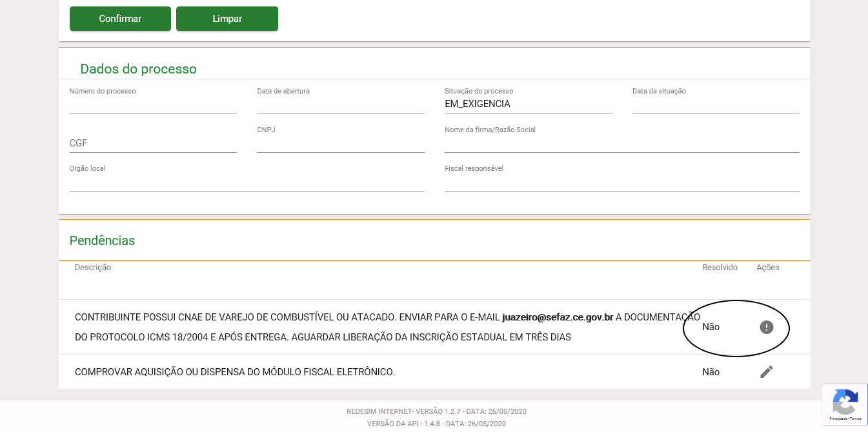Click the Privacidade link in reCAPTCHA badge
868x432 pixels.
[x=838, y=418]
